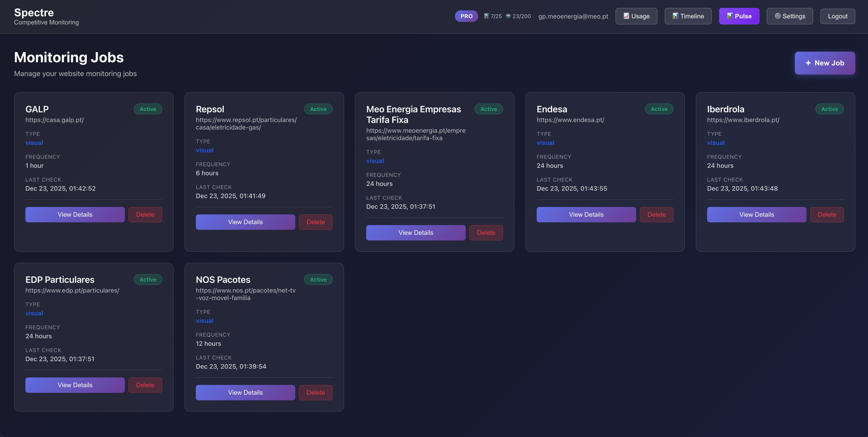This screenshot has height=437, width=868.
Task: Switch to the Pulse view
Action: (739, 16)
